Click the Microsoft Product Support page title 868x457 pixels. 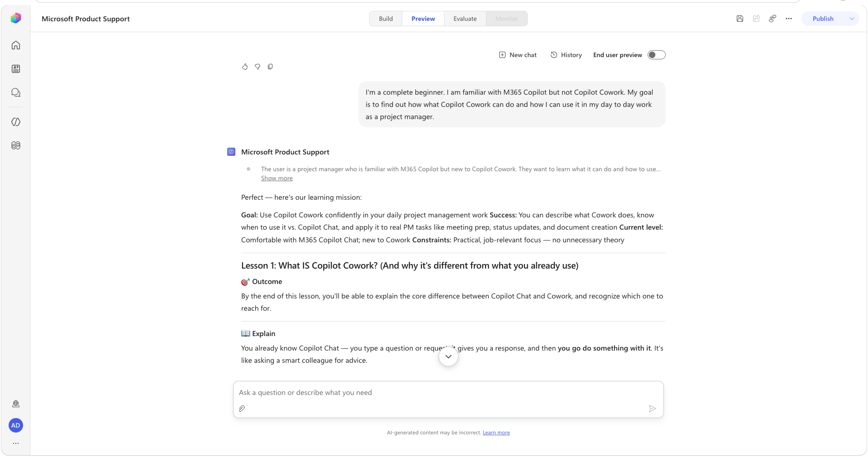coord(86,19)
